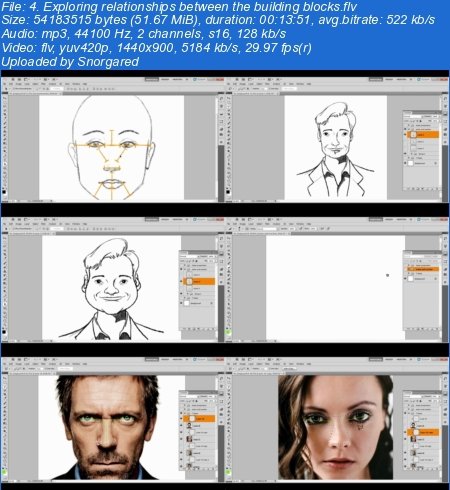Image resolution: width=450 pixels, height=490 pixels.
Task: Click the "Size: 54183515 bytes" line
Action: [x=218, y=20]
